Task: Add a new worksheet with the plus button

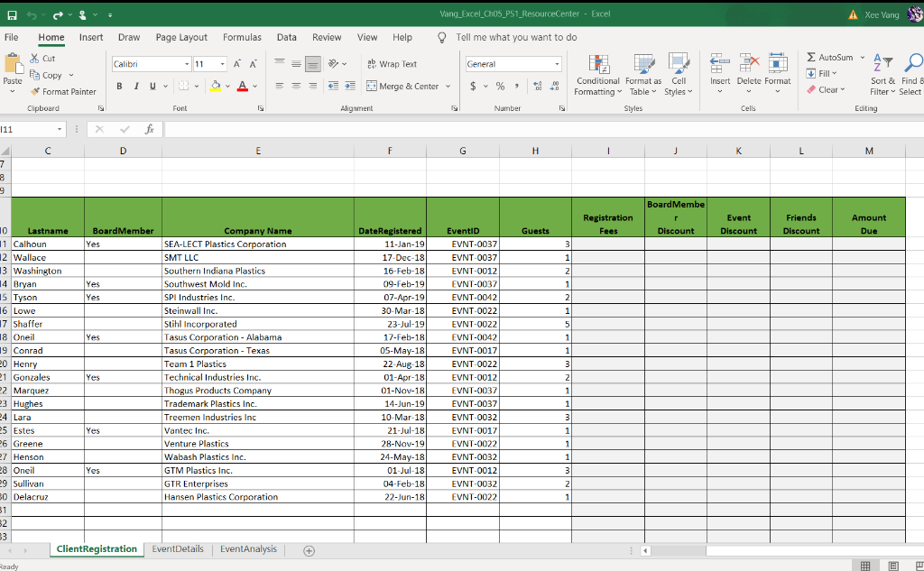Action: (x=309, y=548)
